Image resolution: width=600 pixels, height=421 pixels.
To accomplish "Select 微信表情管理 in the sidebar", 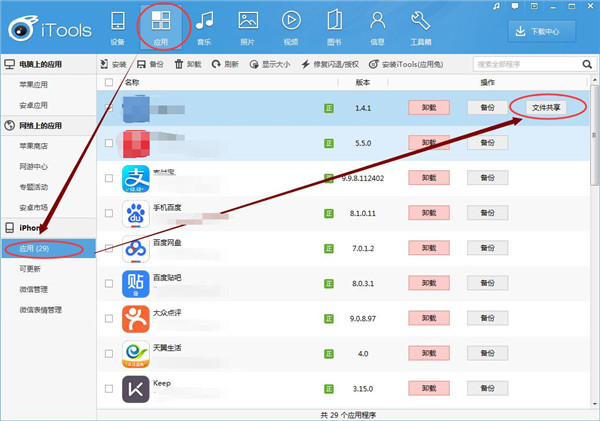I will [x=41, y=310].
